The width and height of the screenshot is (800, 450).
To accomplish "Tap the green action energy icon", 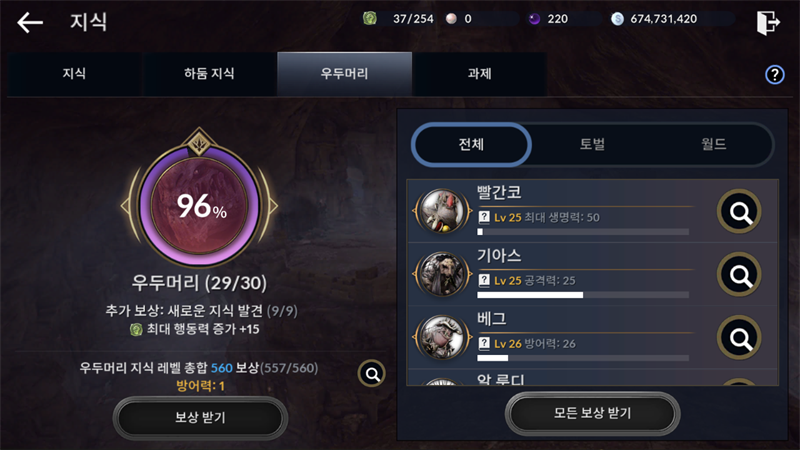I will [x=370, y=19].
